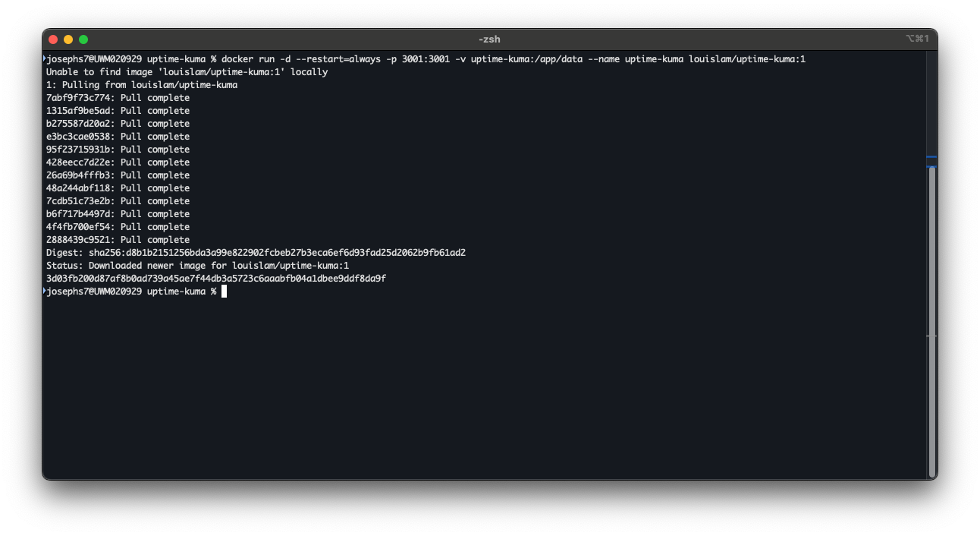The height and width of the screenshot is (536, 980).
Task: Click the 2888439c9521 Pull complete line
Action: (118, 240)
